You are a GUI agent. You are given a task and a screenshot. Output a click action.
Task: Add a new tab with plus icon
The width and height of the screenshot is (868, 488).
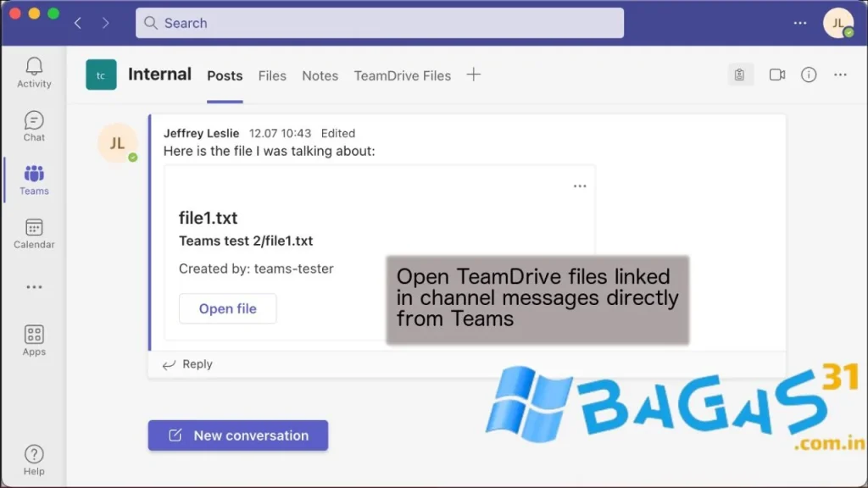pos(473,75)
